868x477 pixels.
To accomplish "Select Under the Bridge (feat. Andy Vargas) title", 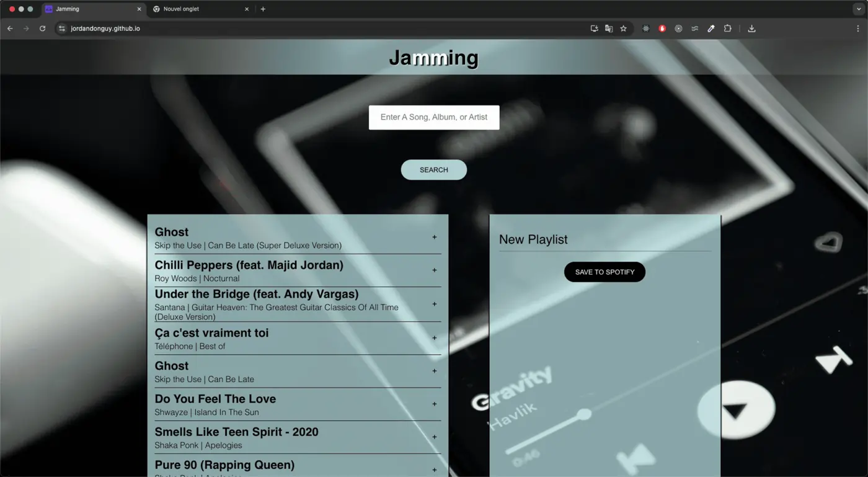I will [x=257, y=294].
